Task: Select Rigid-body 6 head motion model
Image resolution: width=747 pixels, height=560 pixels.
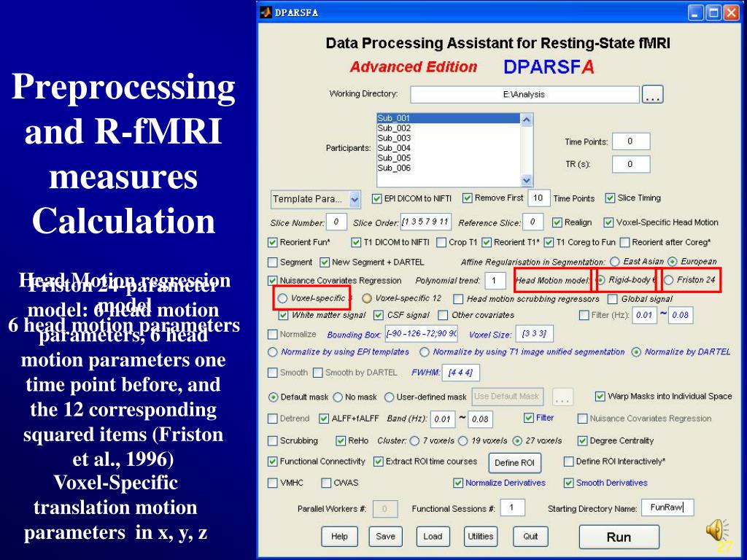Action: point(601,280)
